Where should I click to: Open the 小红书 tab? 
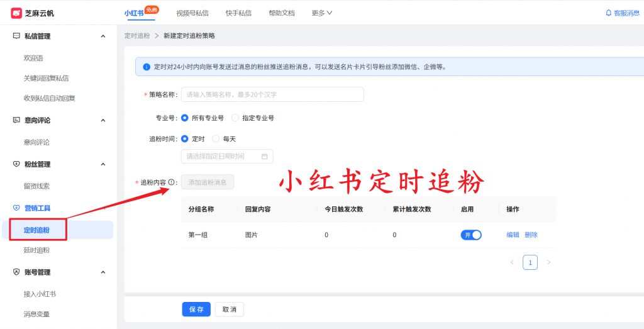pos(134,13)
